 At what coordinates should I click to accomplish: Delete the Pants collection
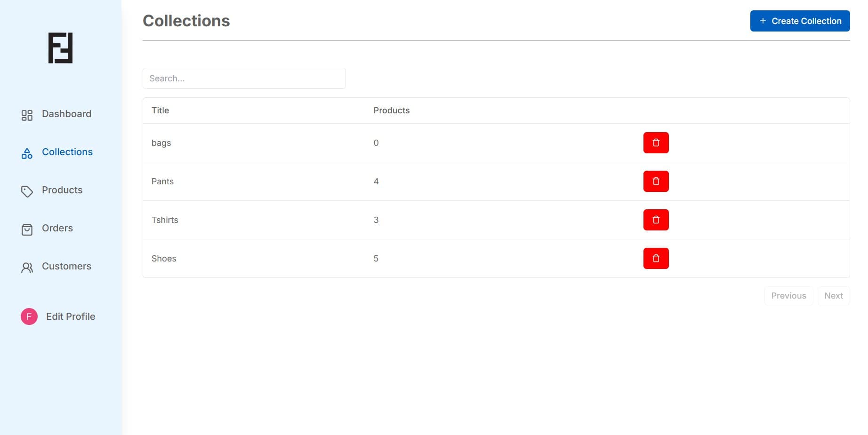pos(656,181)
